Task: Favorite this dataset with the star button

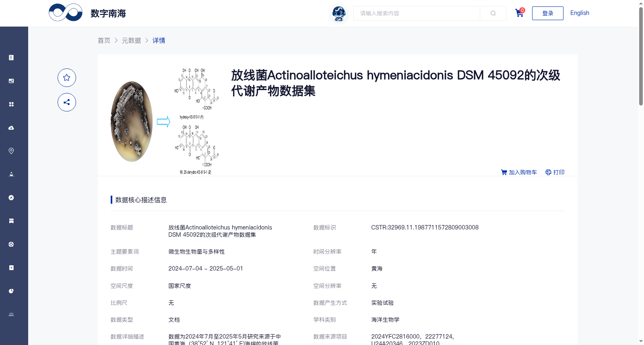Action: [67, 78]
